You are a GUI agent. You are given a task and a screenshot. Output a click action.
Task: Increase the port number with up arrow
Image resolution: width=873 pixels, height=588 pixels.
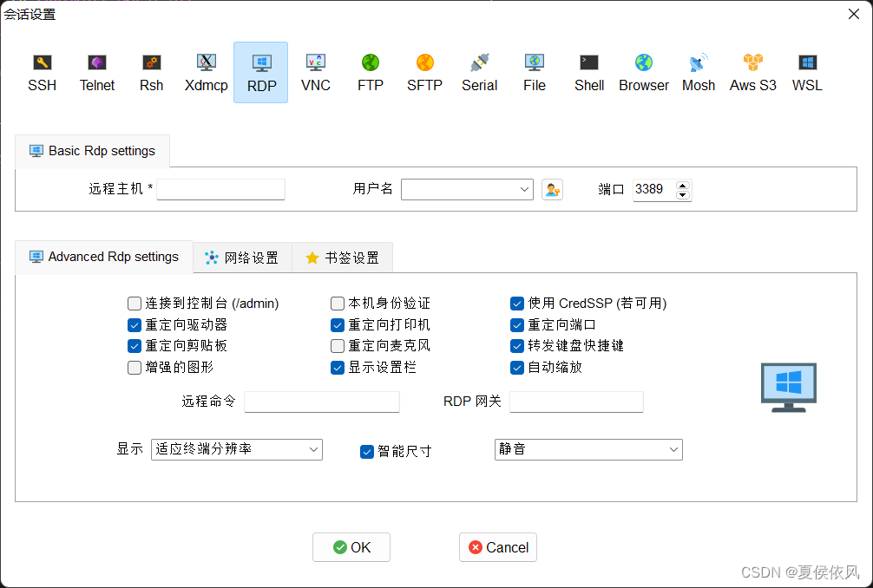point(683,185)
